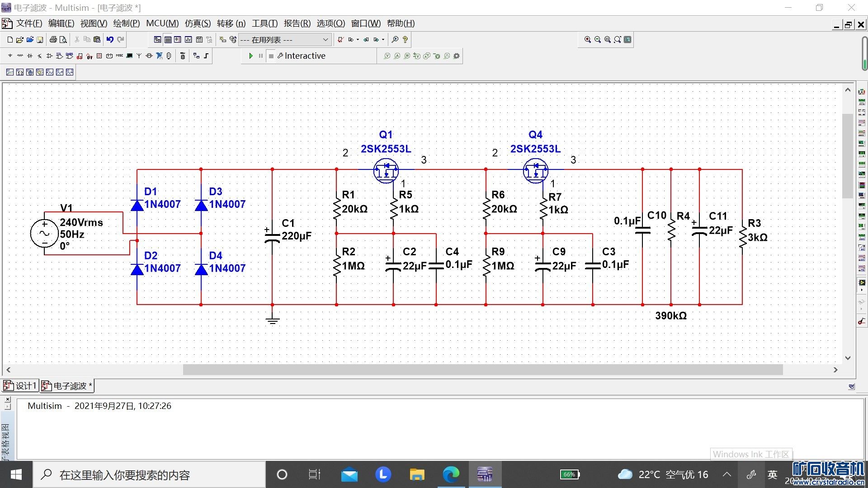Image resolution: width=868 pixels, height=488 pixels.
Task: Switch to the 设计1 design tab
Action: pyautogui.click(x=20, y=386)
